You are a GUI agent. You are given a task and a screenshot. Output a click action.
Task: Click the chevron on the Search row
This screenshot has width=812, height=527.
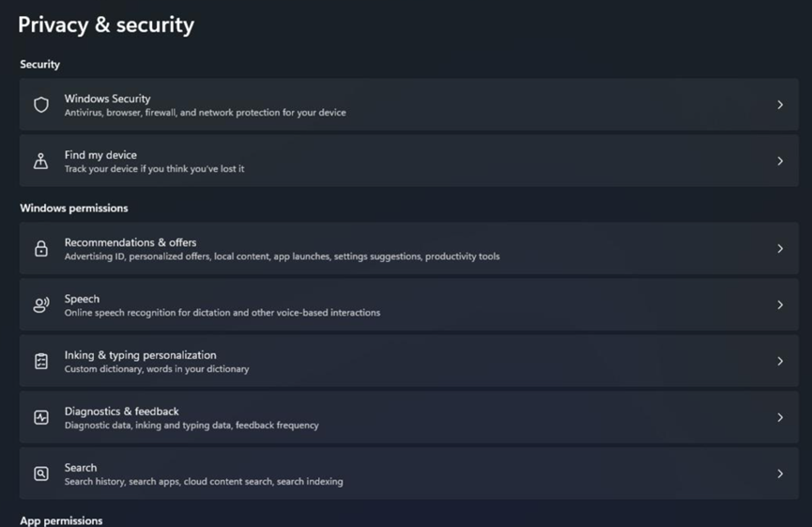coord(780,474)
